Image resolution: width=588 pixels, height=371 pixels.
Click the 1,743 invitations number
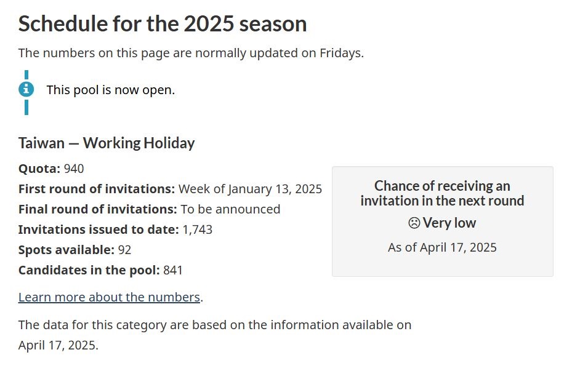(x=198, y=229)
